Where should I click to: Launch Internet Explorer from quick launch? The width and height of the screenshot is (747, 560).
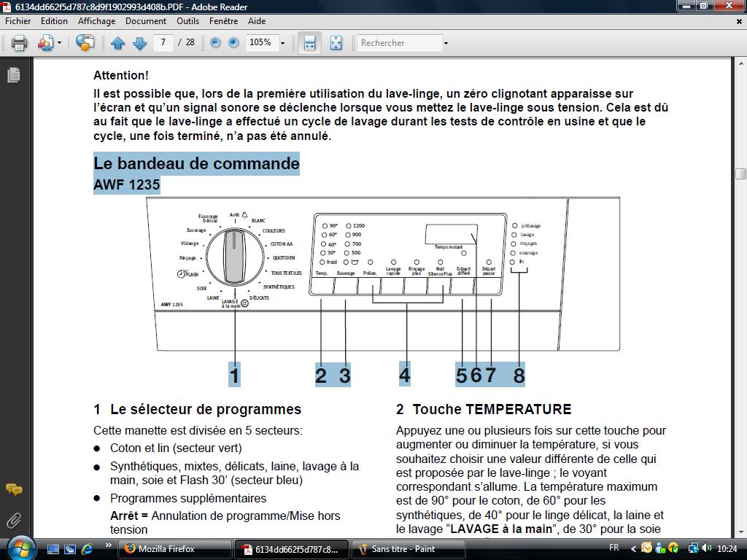tap(88, 549)
